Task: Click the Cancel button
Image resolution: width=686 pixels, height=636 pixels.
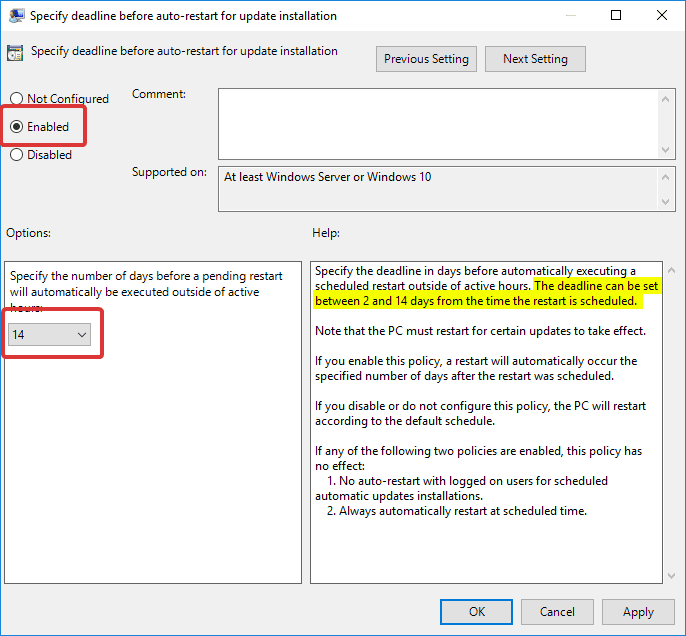Action: (x=557, y=612)
